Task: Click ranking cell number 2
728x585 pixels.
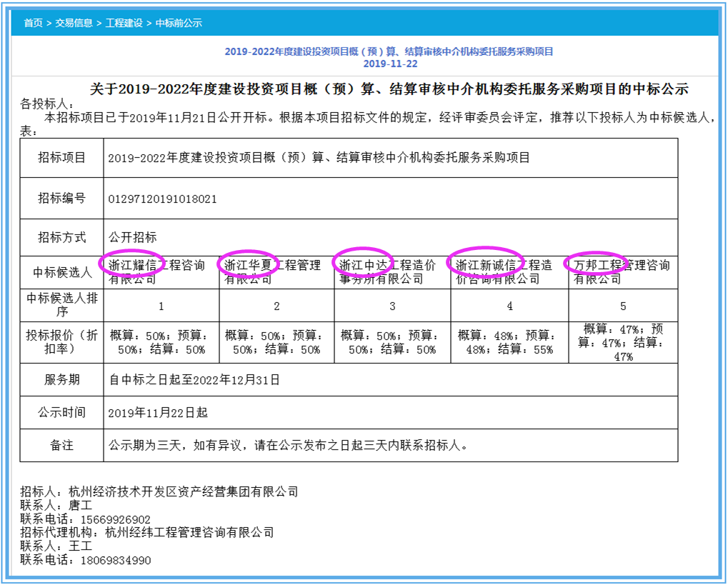Action: point(276,306)
